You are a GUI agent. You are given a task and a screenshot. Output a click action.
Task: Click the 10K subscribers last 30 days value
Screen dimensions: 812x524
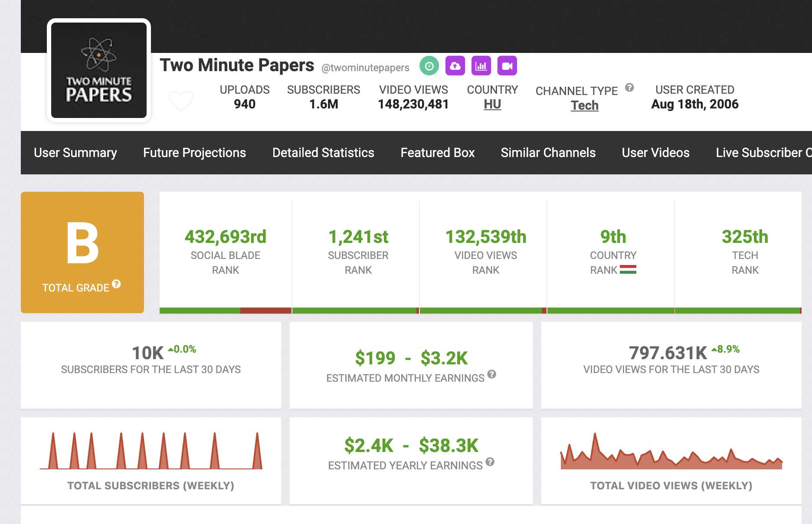[x=148, y=353]
